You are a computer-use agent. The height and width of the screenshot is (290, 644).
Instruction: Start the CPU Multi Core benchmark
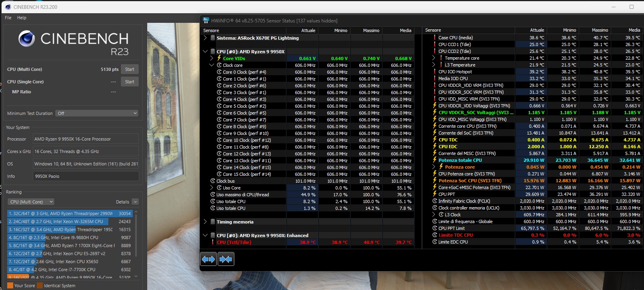click(130, 69)
